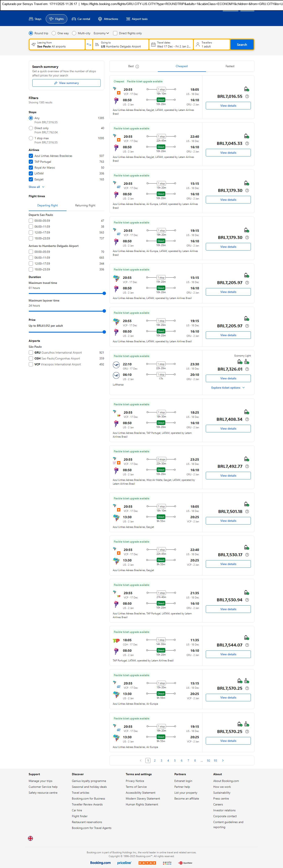Click the calendar icon in Travel dates field
Viewport: 283px width, 868px height.
click(x=153, y=45)
